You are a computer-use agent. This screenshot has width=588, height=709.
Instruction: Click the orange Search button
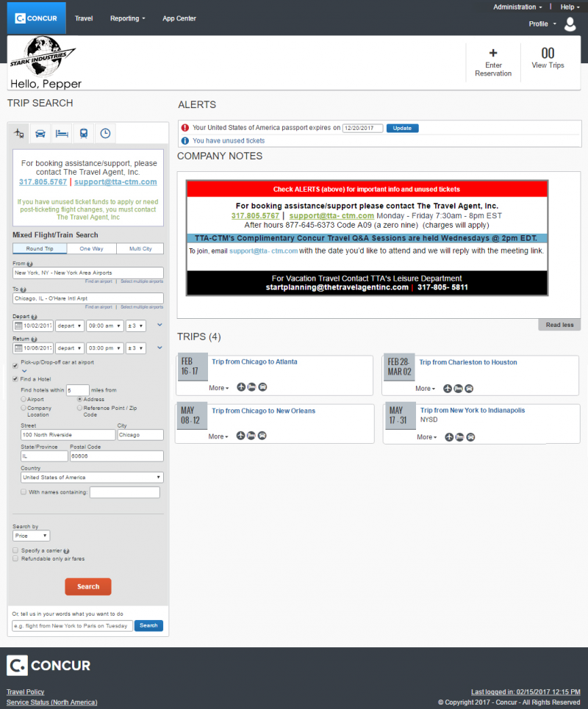88,586
